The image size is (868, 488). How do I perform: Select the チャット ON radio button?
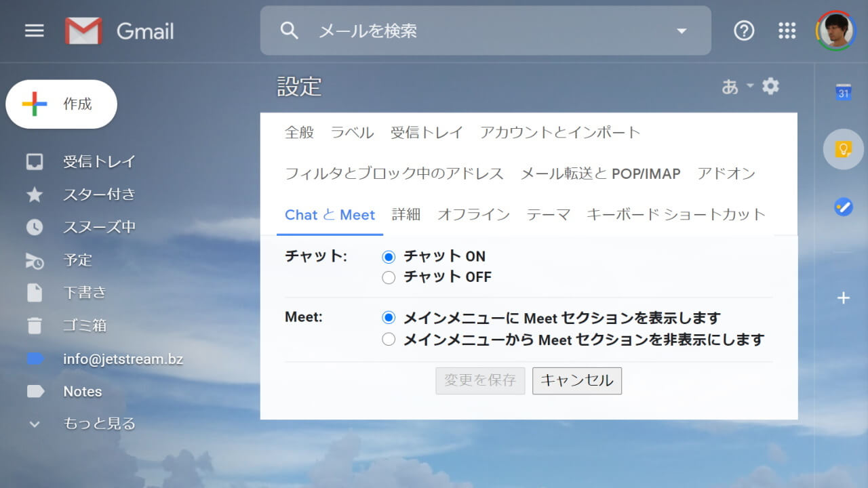tap(389, 257)
